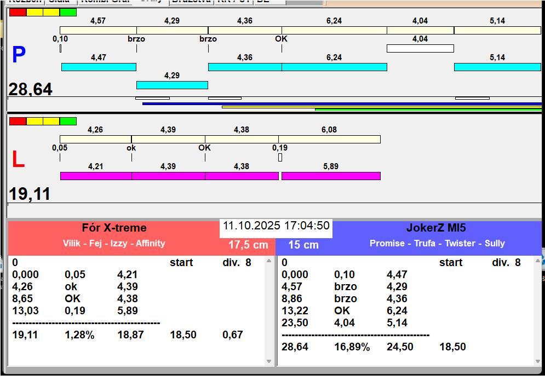Click the large 28,64 total time
The width and height of the screenshot is (545, 392).
pos(30,89)
